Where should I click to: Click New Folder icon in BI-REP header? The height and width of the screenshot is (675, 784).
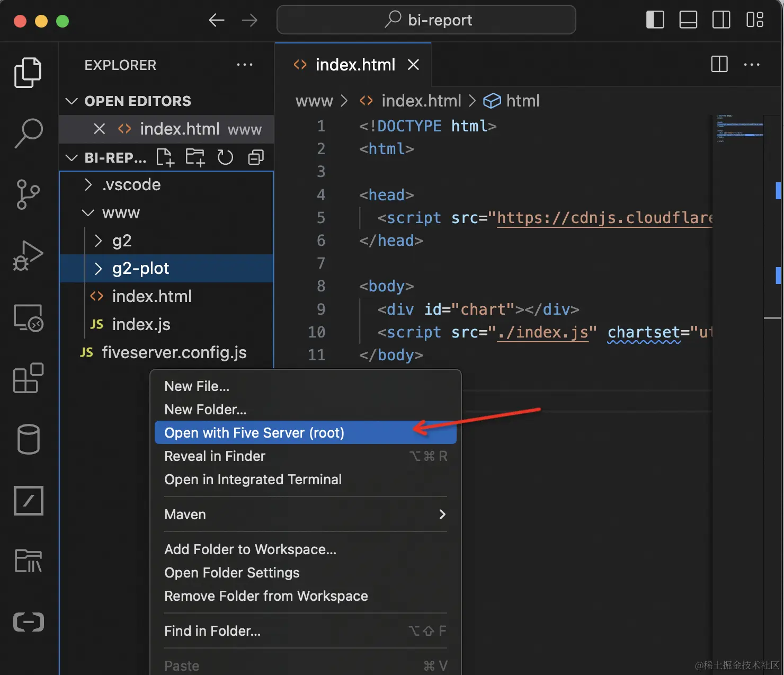click(195, 157)
